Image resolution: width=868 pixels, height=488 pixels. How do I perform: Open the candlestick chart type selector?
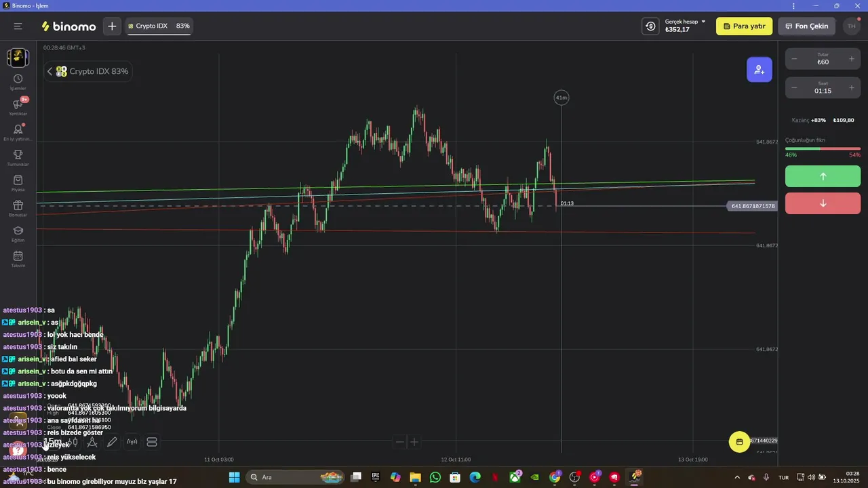(73, 442)
